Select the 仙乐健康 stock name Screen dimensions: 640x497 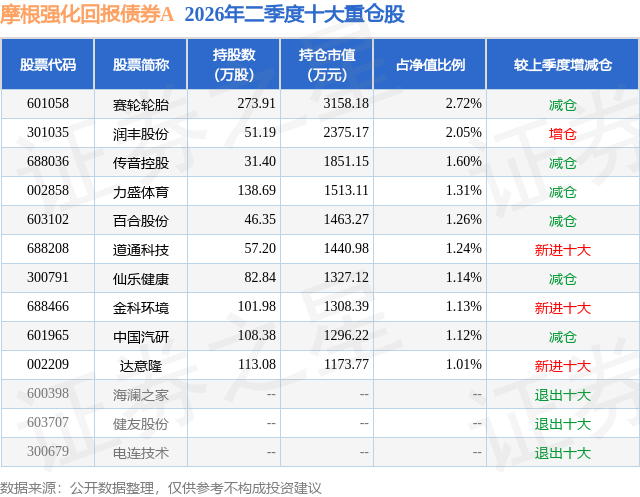141,279
